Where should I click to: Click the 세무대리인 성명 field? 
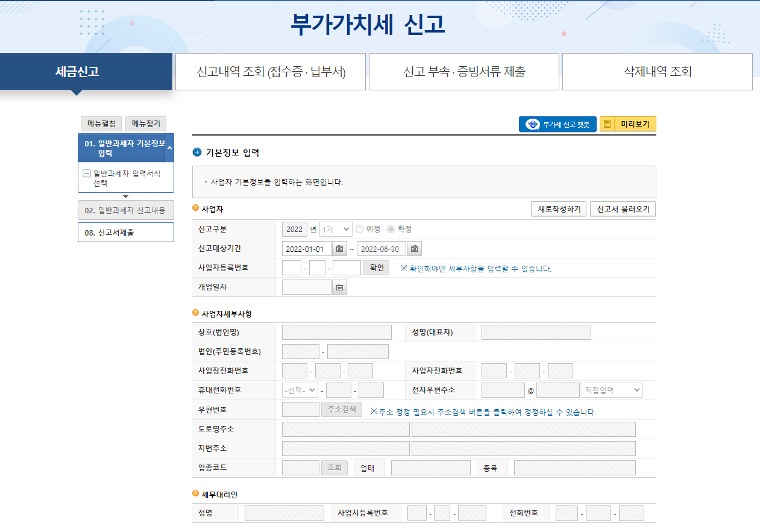284,513
